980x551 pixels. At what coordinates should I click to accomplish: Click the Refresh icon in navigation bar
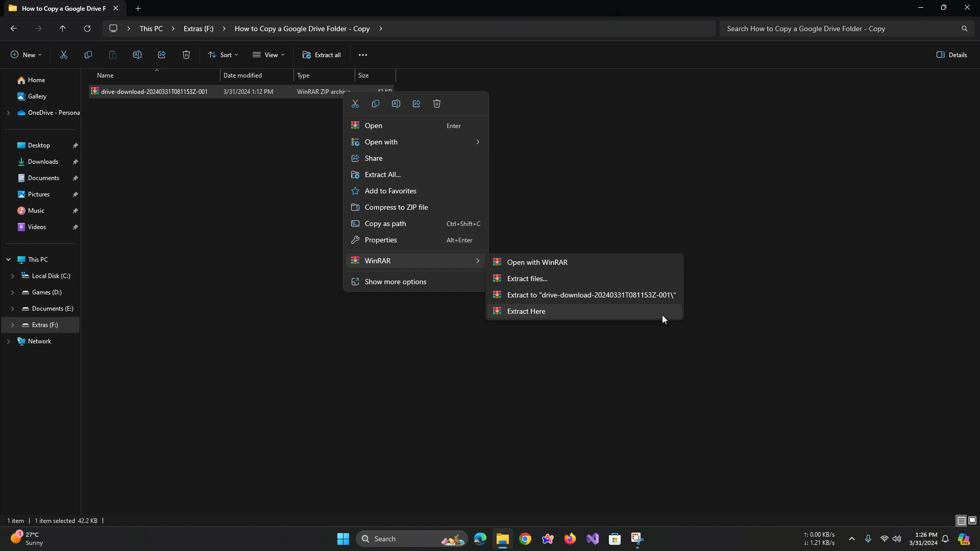[87, 29]
